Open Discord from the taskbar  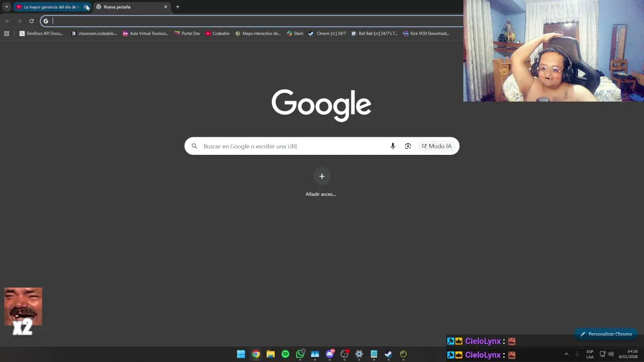click(x=330, y=354)
